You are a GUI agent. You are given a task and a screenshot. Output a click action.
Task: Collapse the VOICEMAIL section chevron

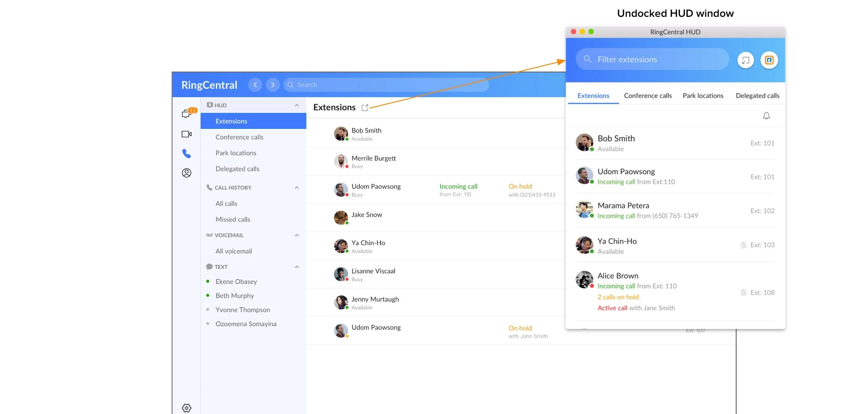pos(297,235)
